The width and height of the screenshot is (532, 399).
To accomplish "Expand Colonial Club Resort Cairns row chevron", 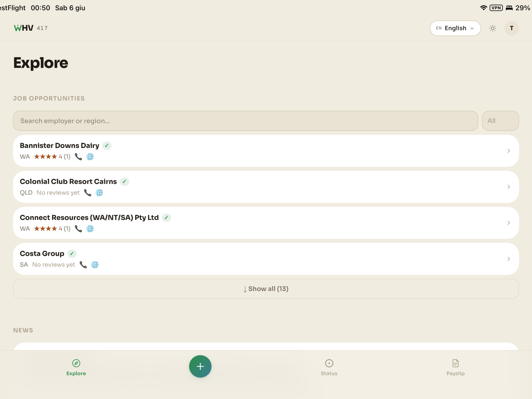I will [508, 187].
